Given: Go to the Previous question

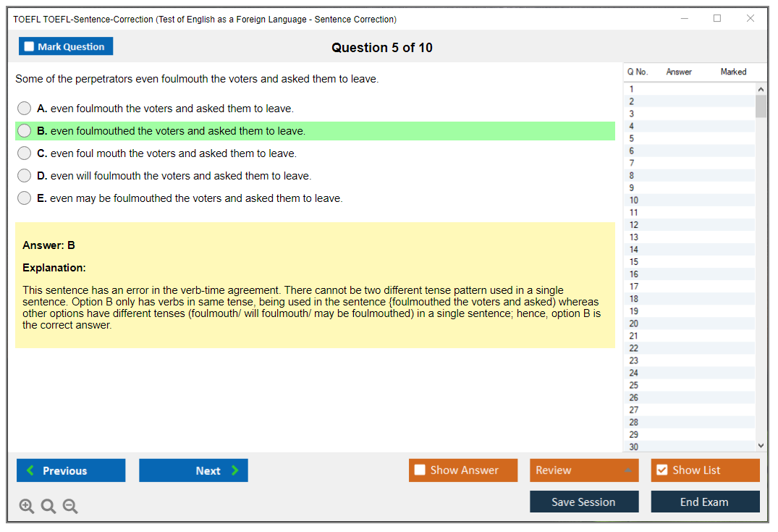Looking at the screenshot, I should (71, 470).
